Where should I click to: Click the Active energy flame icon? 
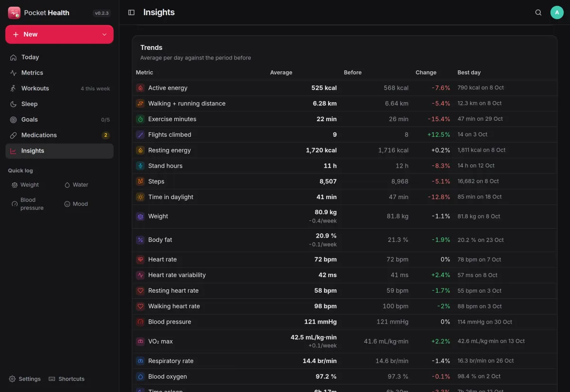pyautogui.click(x=140, y=88)
